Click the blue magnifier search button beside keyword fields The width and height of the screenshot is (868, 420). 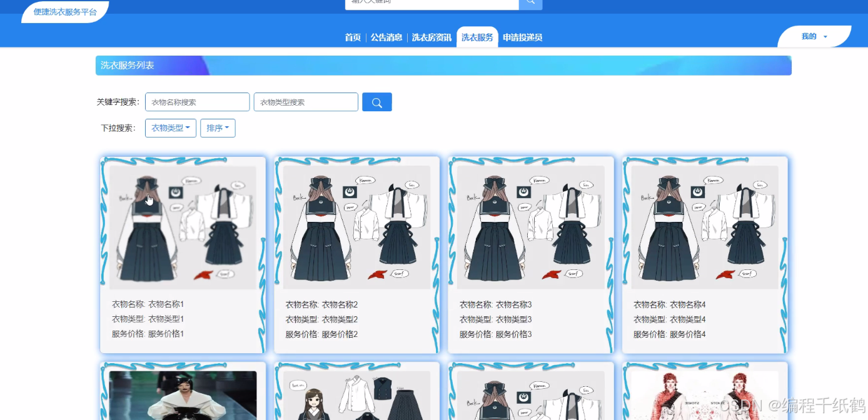click(376, 102)
